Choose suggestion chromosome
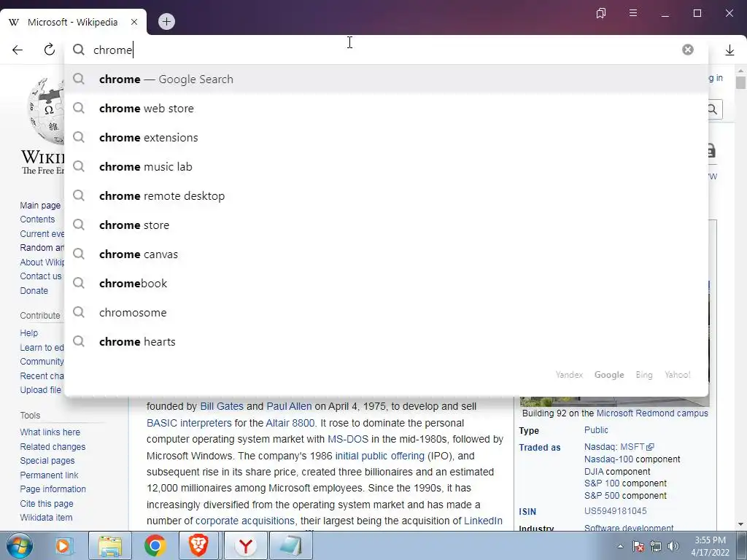Viewport: 747px width, 560px height. coord(387,312)
